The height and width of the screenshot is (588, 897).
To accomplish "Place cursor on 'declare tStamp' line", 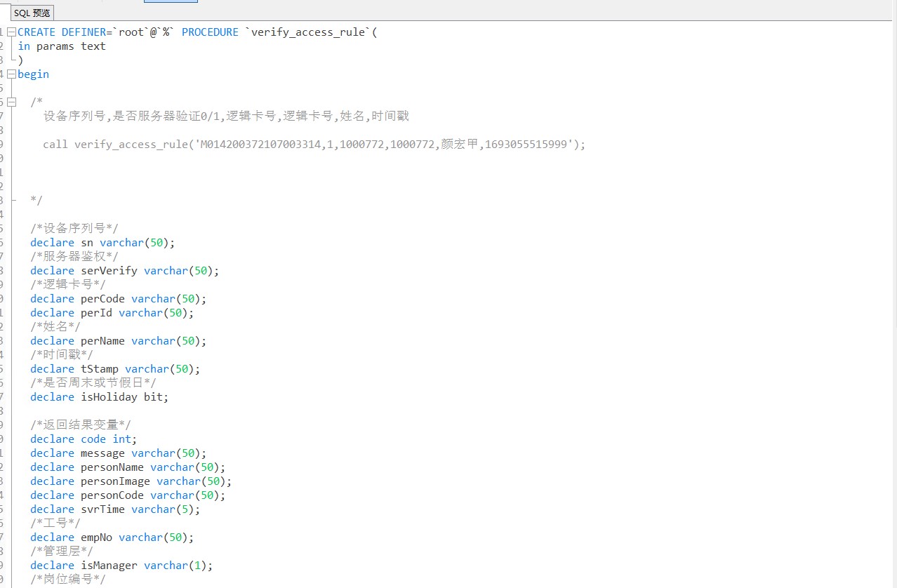I will pos(115,369).
